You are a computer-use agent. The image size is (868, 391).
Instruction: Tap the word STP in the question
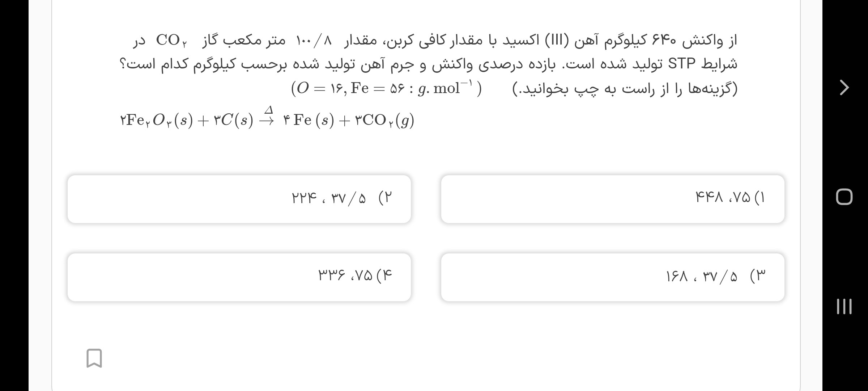pyautogui.click(x=681, y=64)
